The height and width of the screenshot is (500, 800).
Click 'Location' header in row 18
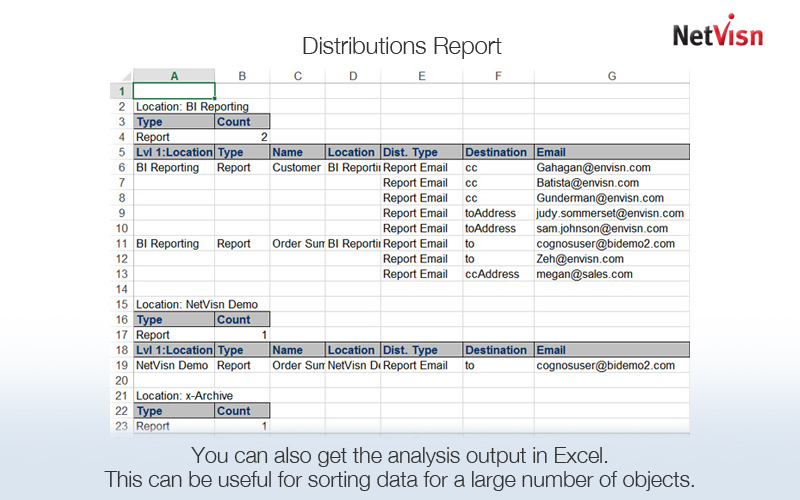(353, 350)
